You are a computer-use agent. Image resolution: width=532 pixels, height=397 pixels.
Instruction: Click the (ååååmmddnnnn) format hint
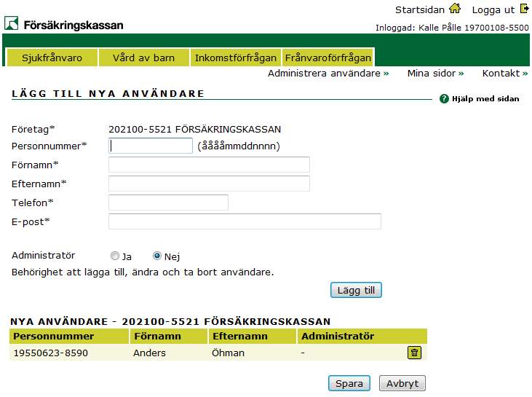pos(239,146)
